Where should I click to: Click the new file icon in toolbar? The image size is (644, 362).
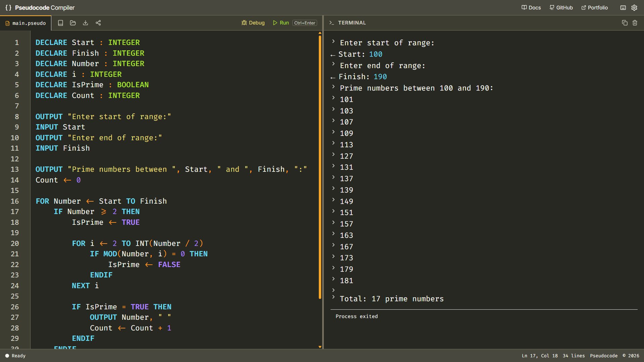(x=60, y=23)
